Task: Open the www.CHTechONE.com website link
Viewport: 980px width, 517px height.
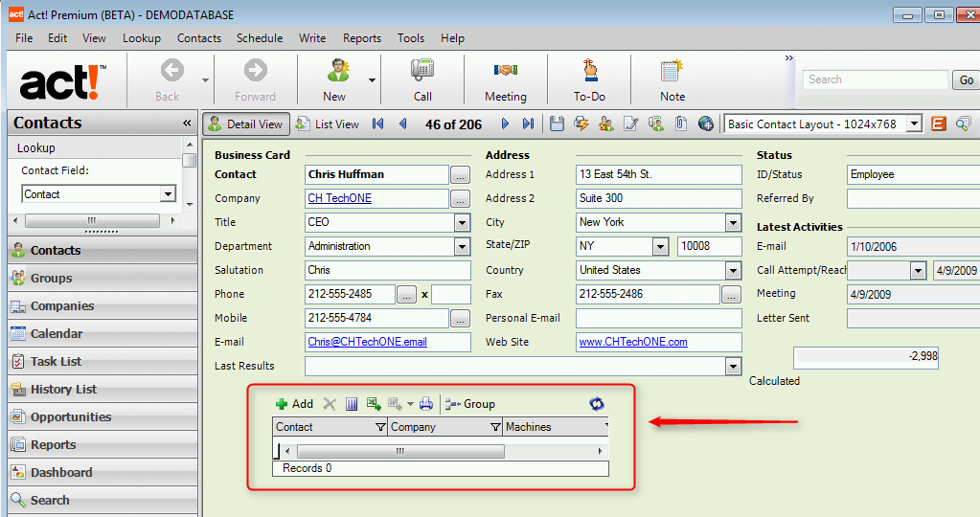Action: pos(633,342)
